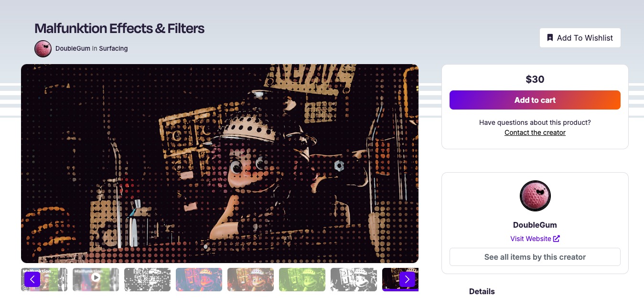Select the black-and-white character thumbnail
The image size is (644, 298).
(x=354, y=279)
